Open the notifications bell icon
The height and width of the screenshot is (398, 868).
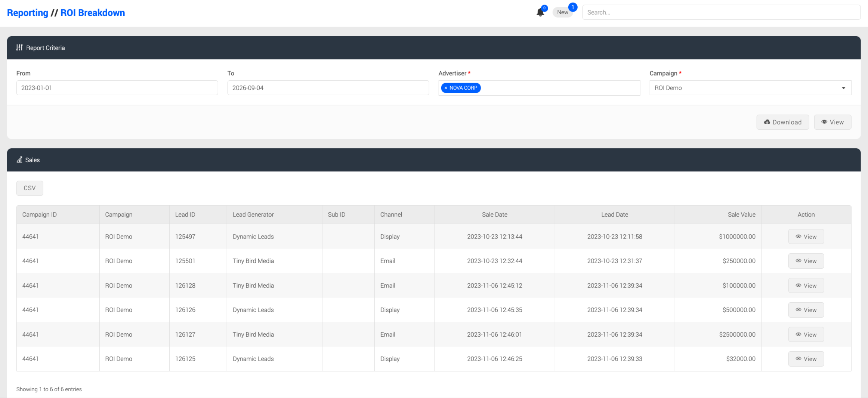pos(540,12)
